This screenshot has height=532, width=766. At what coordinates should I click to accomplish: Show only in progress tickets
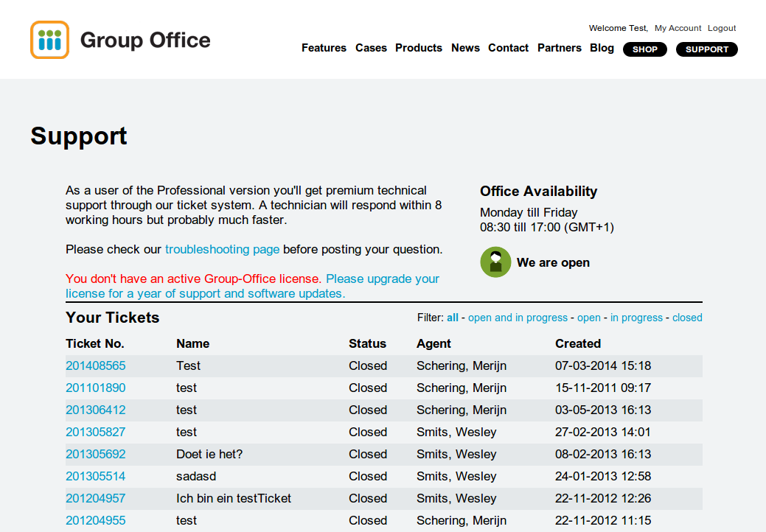(x=636, y=318)
